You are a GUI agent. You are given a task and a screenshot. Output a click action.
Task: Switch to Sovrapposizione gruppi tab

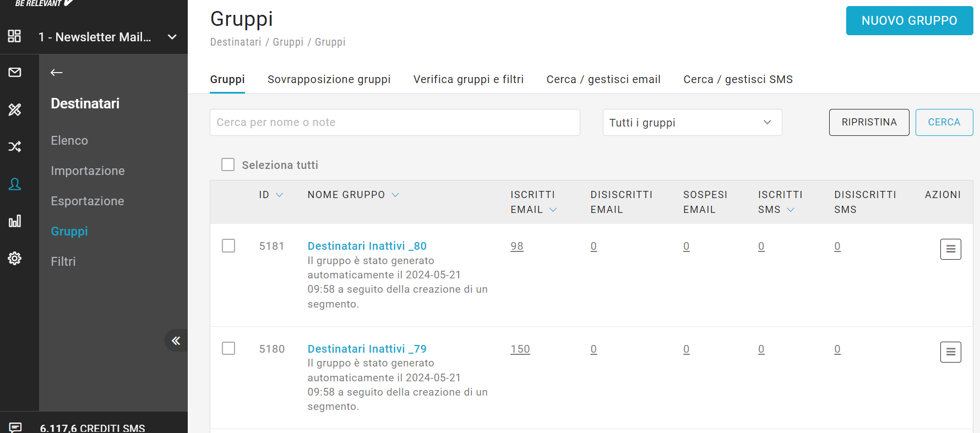(329, 79)
